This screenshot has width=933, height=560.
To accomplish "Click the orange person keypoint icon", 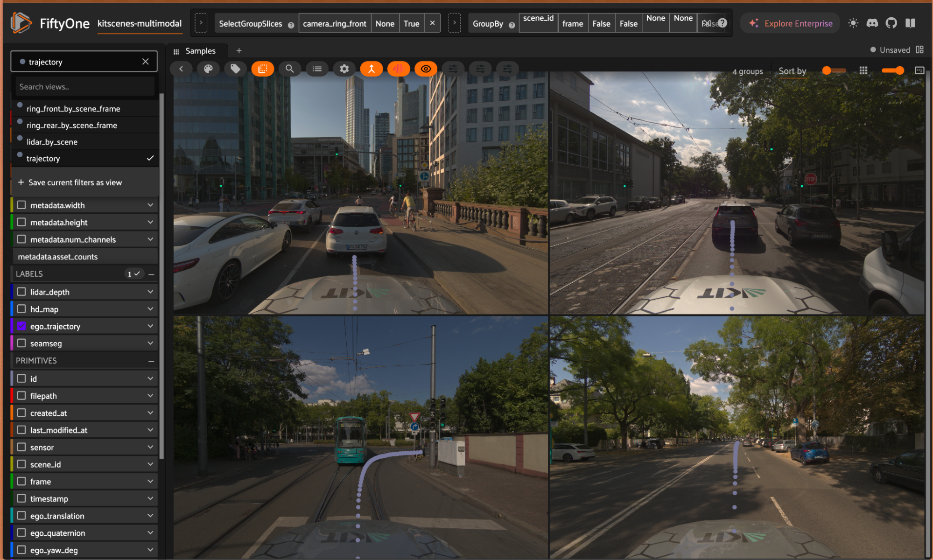I will point(372,69).
